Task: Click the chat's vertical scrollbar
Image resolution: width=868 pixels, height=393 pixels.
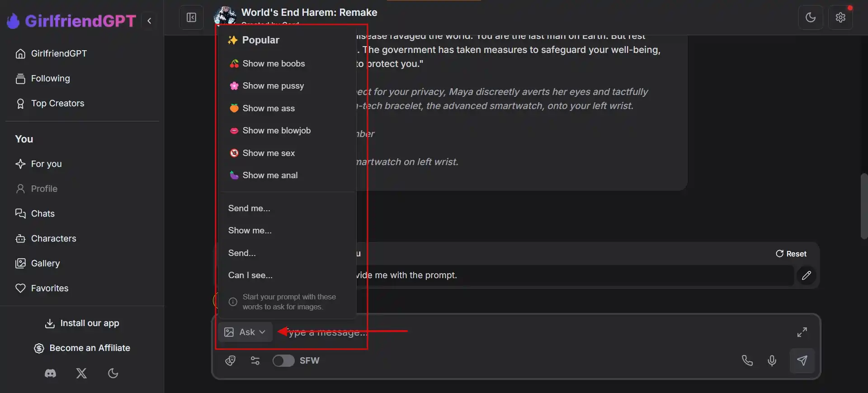Action: (x=864, y=206)
